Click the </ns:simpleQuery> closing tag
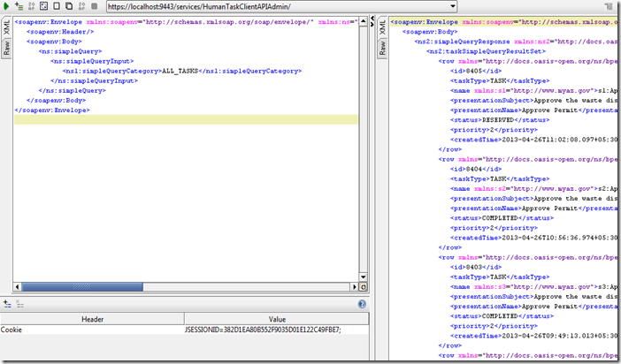The width and height of the screenshot is (621, 364). [x=72, y=91]
